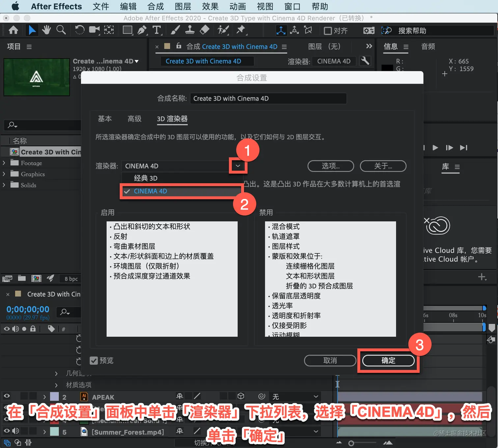
Task: Click the Home icon in the toolbar
Action: (13, 30)
